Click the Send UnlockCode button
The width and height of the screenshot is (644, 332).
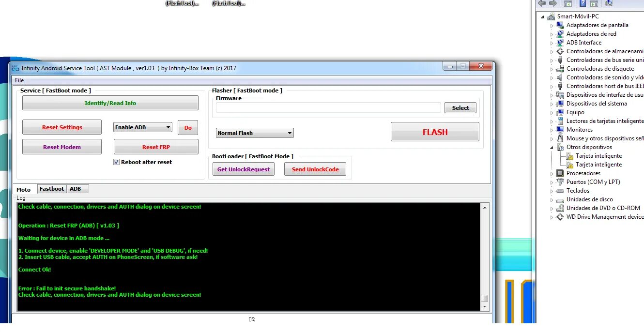[x=315, y=169]
